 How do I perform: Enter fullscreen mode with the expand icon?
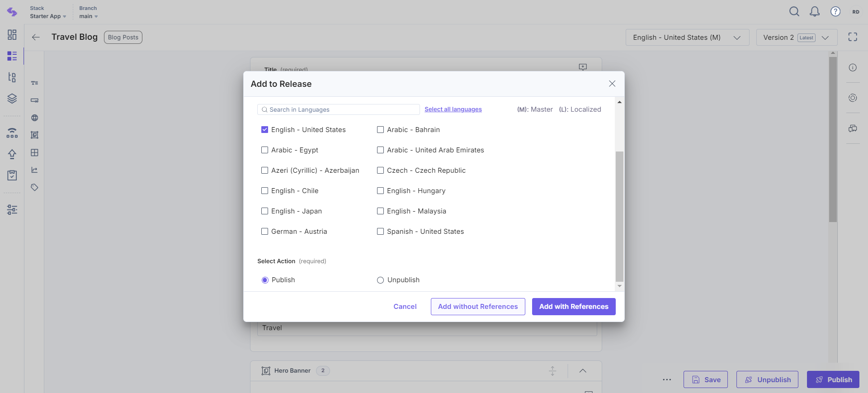pyautogui.click(x=853, y=37)
